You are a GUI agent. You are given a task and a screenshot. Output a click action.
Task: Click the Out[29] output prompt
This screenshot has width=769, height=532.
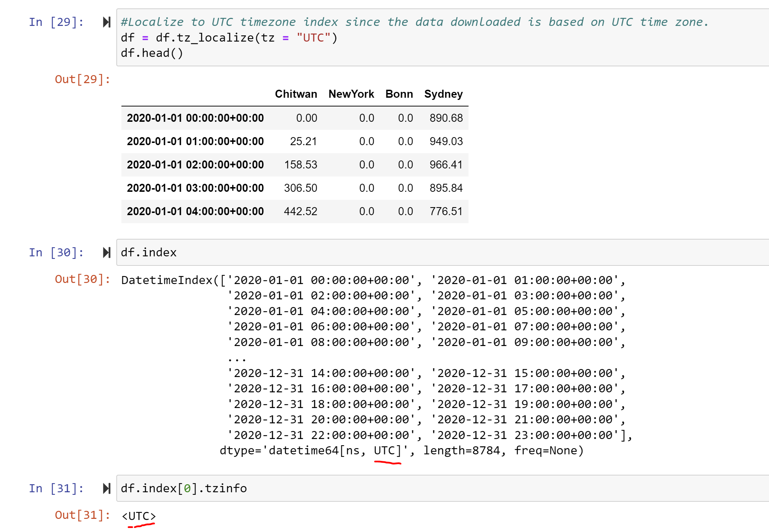tap(82, 79)
